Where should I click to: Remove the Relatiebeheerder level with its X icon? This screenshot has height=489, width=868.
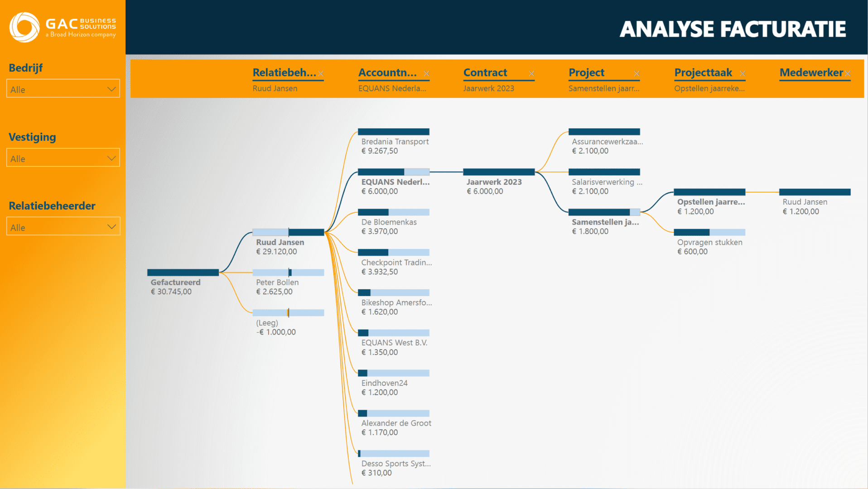(x=321, y=73)
